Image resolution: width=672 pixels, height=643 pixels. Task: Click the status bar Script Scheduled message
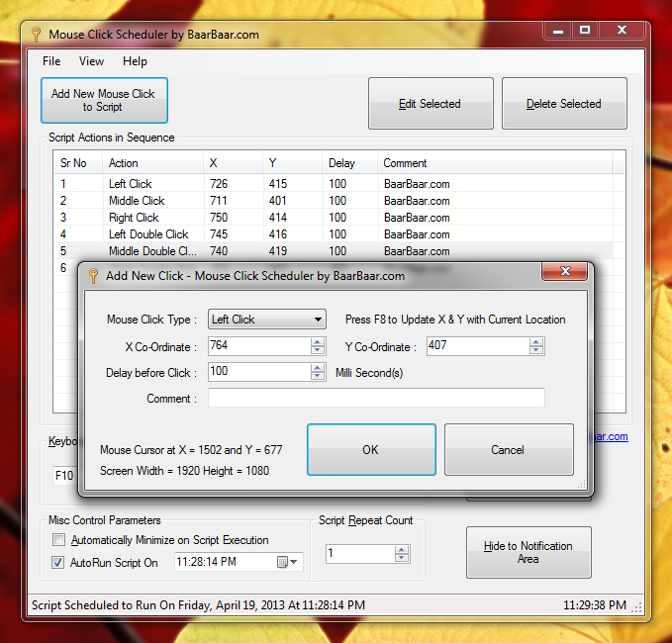point(198,604)
